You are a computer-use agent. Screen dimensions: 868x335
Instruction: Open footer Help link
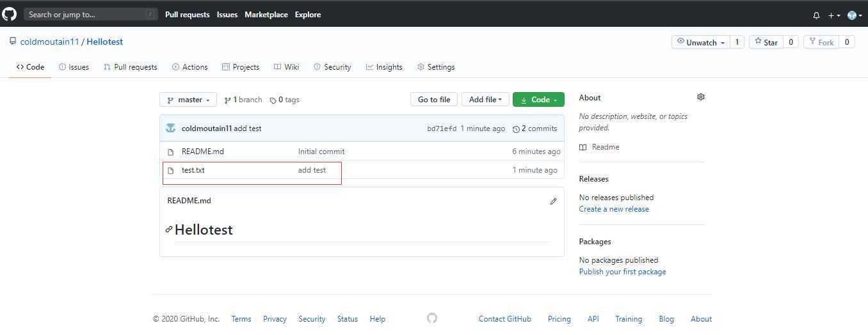point(378,319)
